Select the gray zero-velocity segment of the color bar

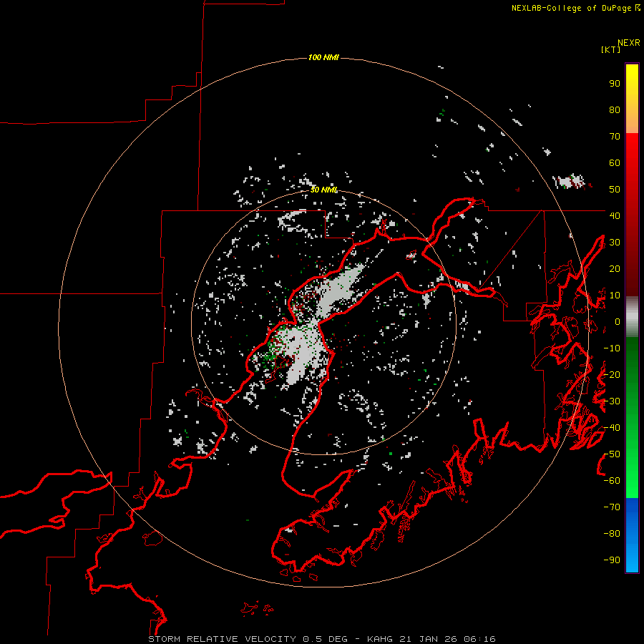click(632, 318)
